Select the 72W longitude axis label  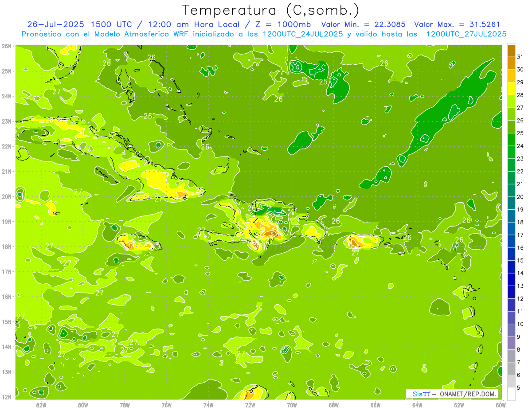[250, 405]
